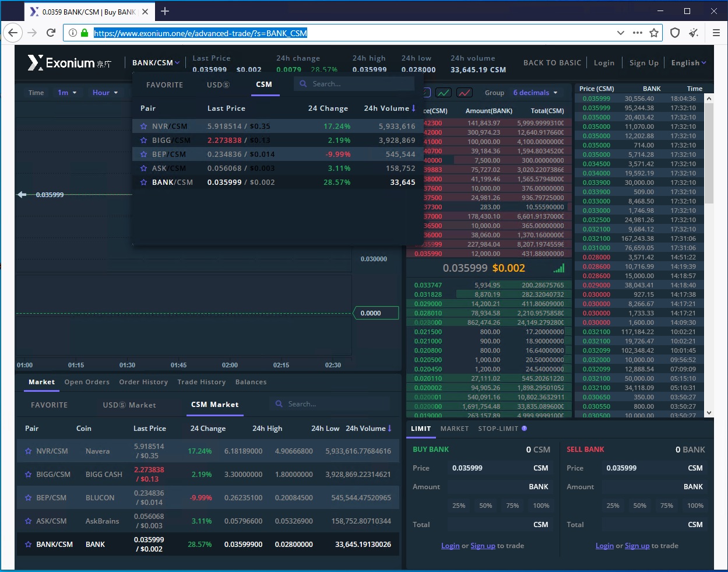Image resolution: width=728 pixels, height=572 pixels.
Task: Open the 6 decimals grouping dropdown
Action: [x=535, y=93]
